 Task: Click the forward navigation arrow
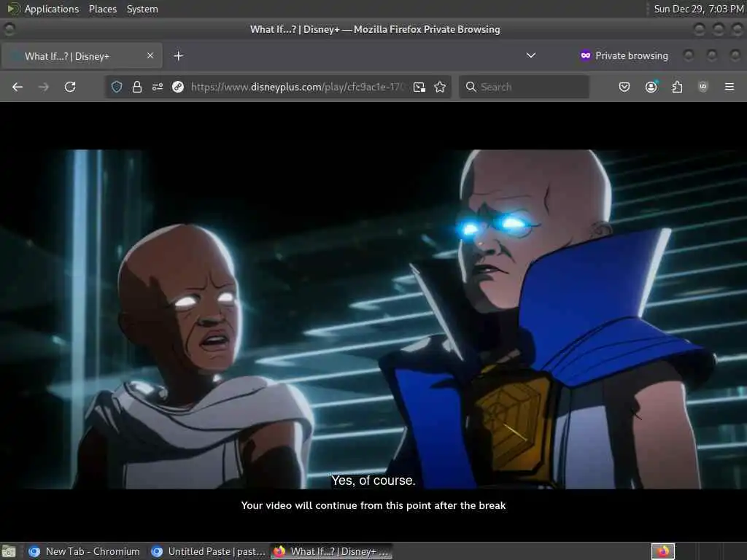click(x=43, y=87)
